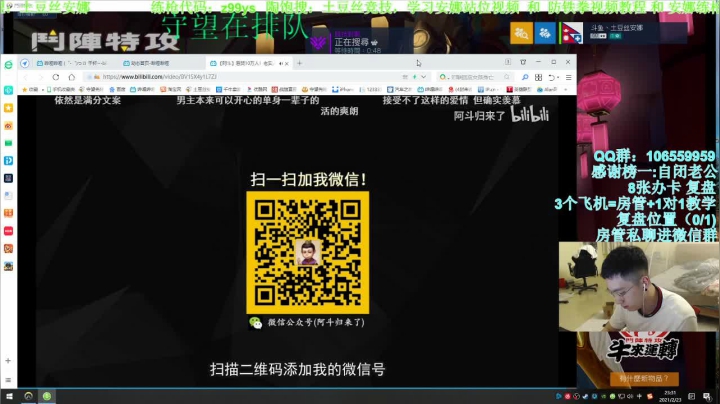Open the star favorites bookmark at bar start
This screenshot has height=404, width=720.
click(x=30, y=90)
